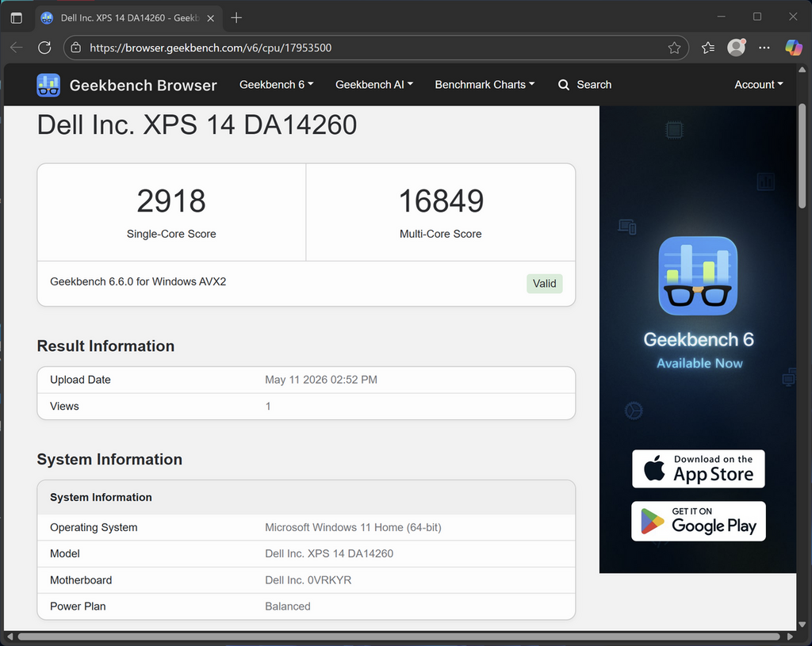Click the Microsoft Windows 11 Home value
Viewport: 812px width, 646px height.
353,527
